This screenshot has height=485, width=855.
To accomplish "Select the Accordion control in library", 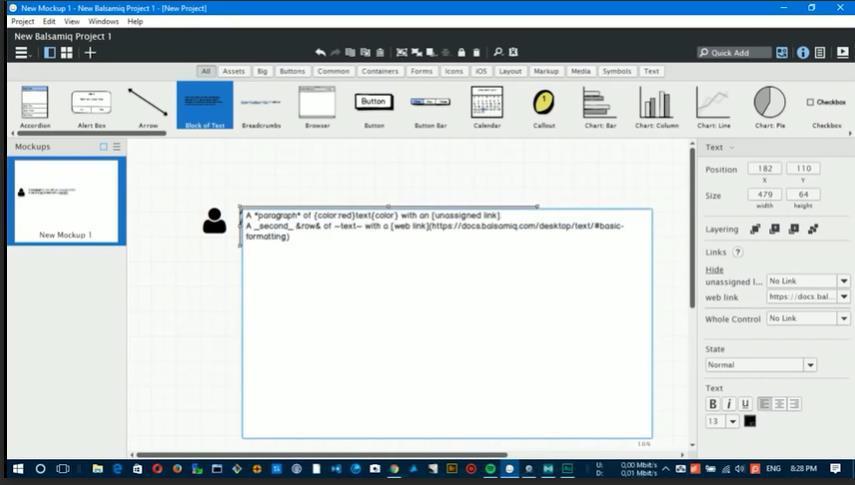I will pyautogui.click(x=35, y=106).
